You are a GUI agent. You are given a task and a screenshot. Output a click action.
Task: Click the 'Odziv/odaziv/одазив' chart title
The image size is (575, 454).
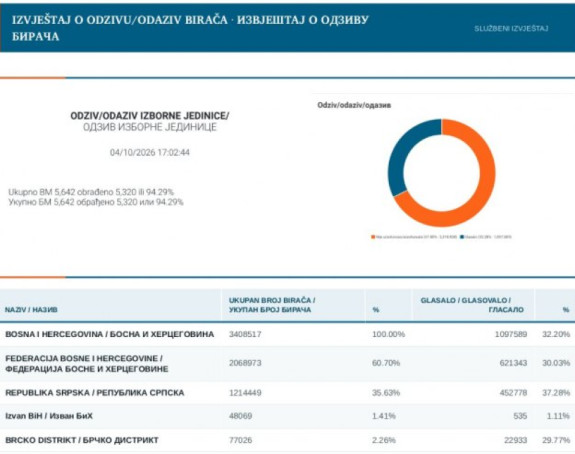[x=354, y=105]
